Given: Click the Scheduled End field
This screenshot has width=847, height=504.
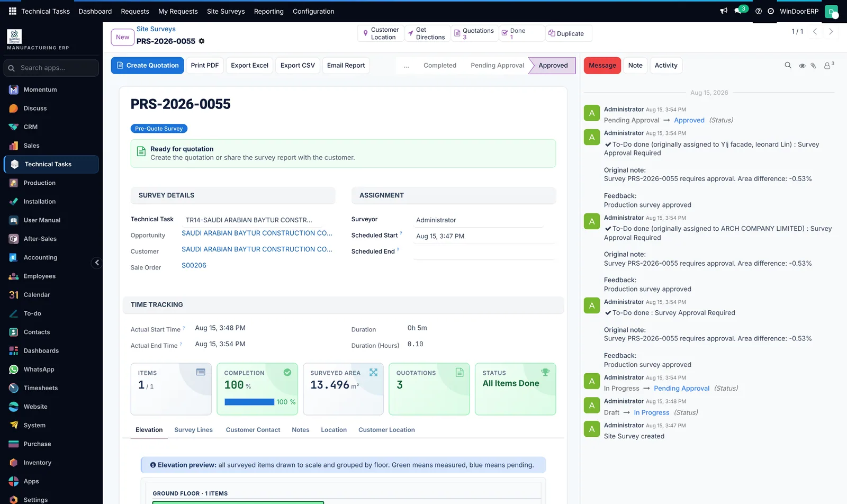Looking at the screenshot, I should point(484,252).
